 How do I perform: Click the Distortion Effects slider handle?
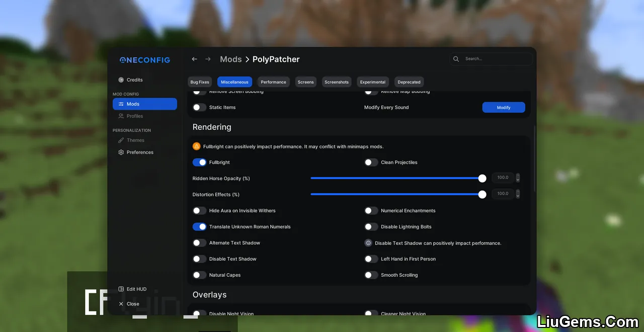click(482, 195)
